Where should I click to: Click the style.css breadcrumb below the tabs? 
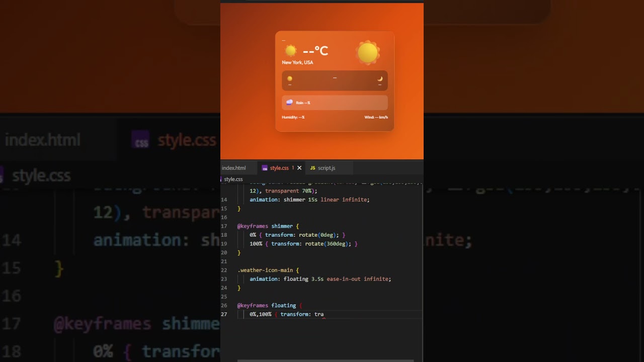click(233, 179)
